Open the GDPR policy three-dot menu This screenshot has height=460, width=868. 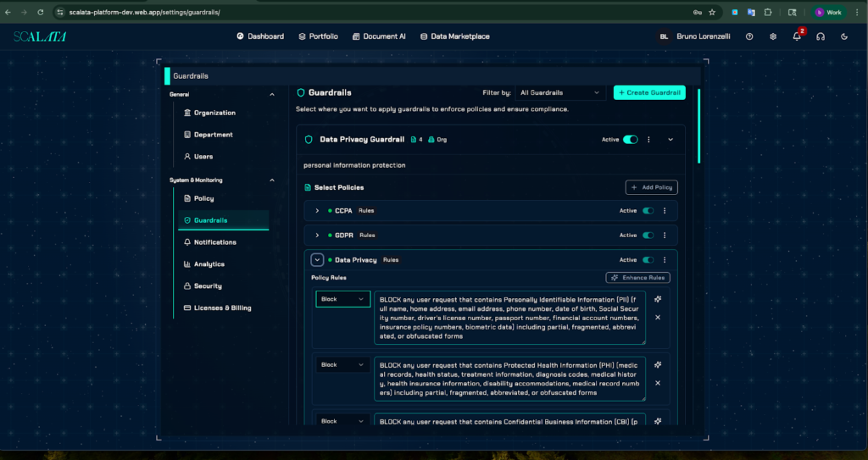click(665, 236)
